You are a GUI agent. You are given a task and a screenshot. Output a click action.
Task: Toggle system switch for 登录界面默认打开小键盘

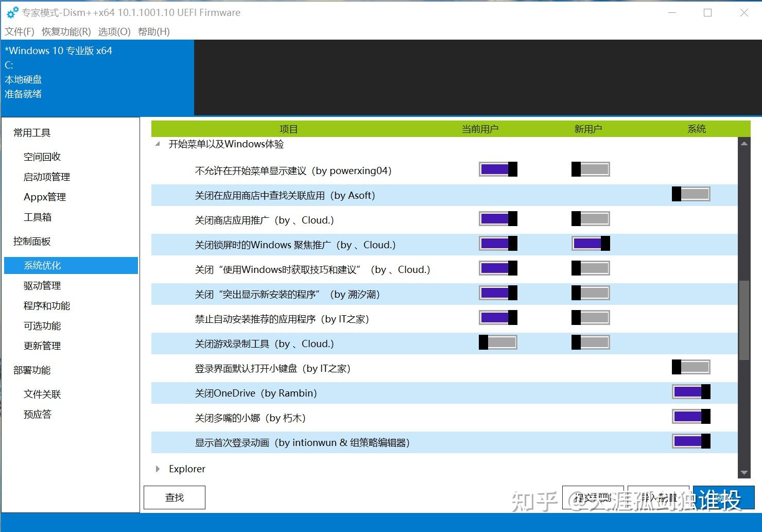(691, 367)
